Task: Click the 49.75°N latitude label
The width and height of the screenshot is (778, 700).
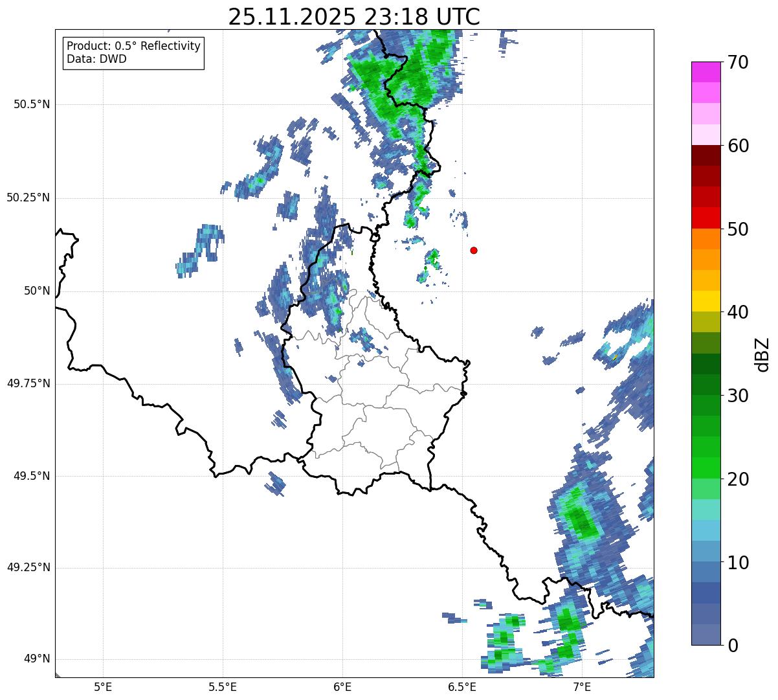Action: (28, 383)
